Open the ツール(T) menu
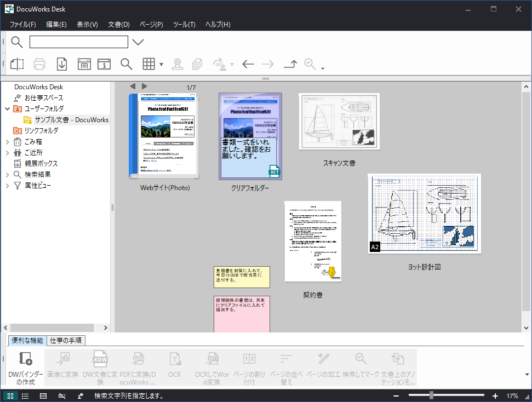 pos(184,24)
